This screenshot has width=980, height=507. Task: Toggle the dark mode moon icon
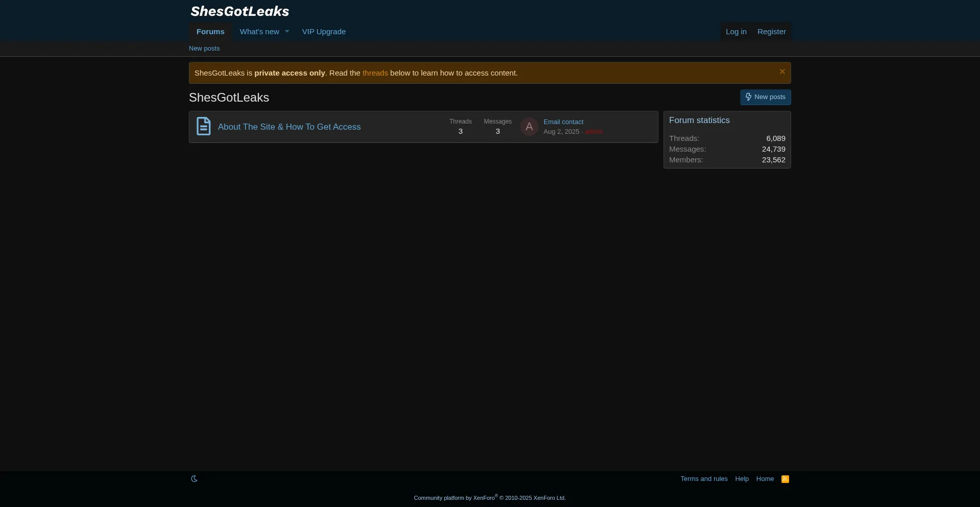click(194, 479)
